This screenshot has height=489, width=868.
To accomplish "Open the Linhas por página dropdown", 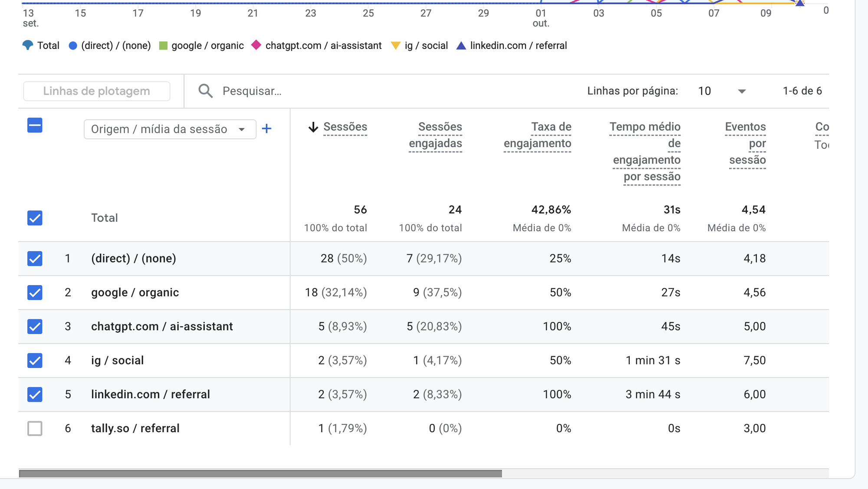I will pyautogui.click(x=722, y=91).
